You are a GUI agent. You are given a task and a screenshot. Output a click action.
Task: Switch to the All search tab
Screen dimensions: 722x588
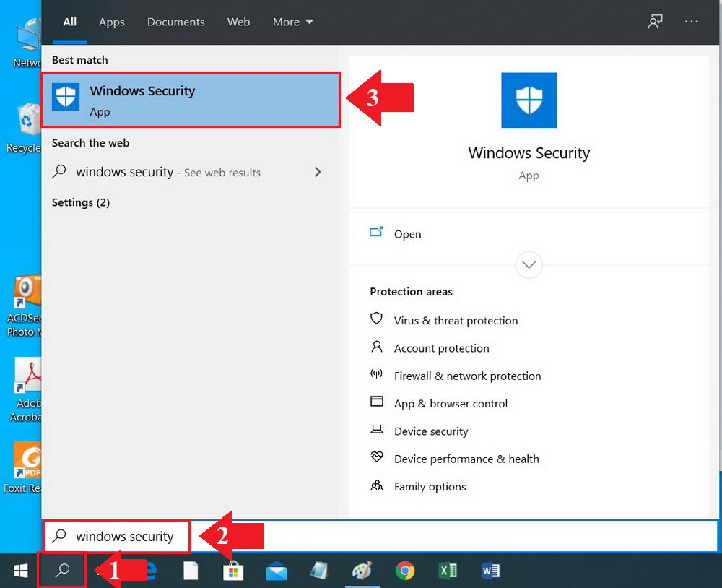(69, 22)
